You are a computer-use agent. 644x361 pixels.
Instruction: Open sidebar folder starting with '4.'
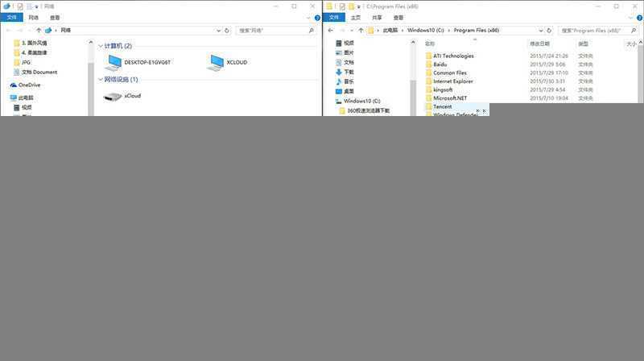pos(31,52)
